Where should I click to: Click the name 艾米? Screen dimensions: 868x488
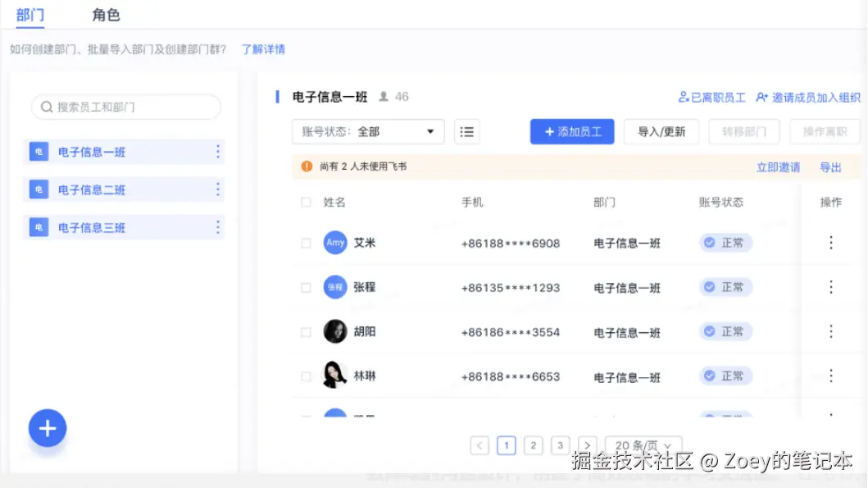[364, 243]
